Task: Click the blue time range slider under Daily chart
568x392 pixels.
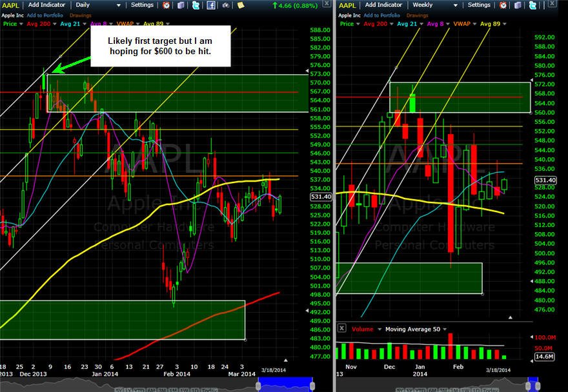Action: coord(285,384)
